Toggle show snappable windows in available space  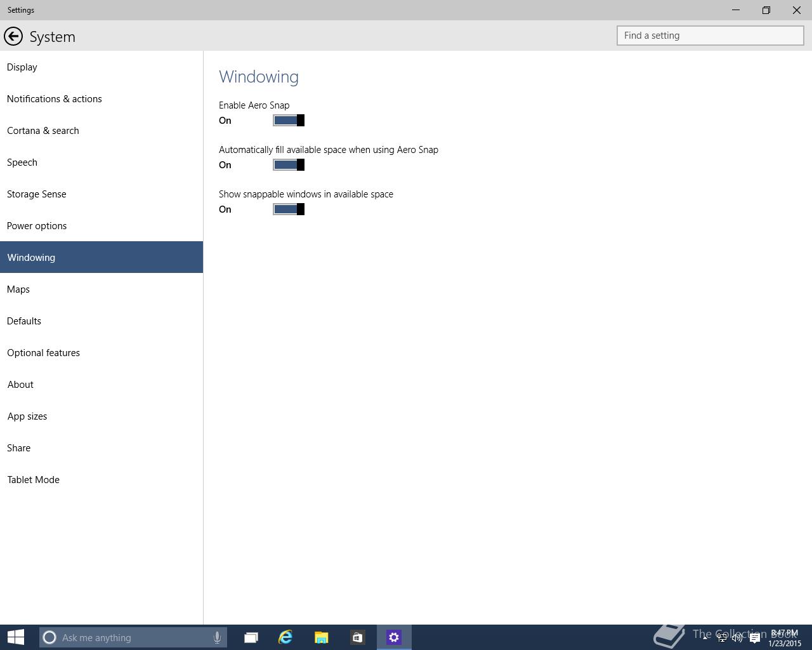[x=289, y=209]
